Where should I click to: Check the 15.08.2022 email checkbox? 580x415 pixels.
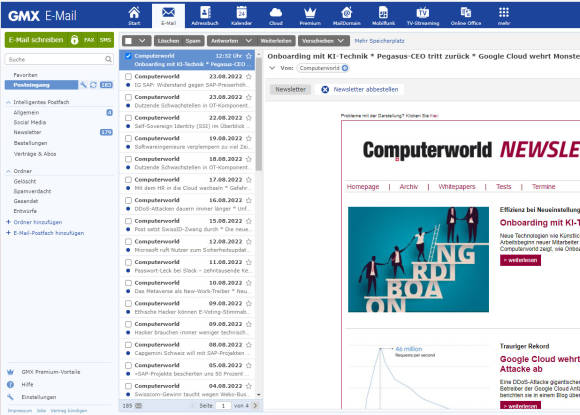[x=128, y=221]
